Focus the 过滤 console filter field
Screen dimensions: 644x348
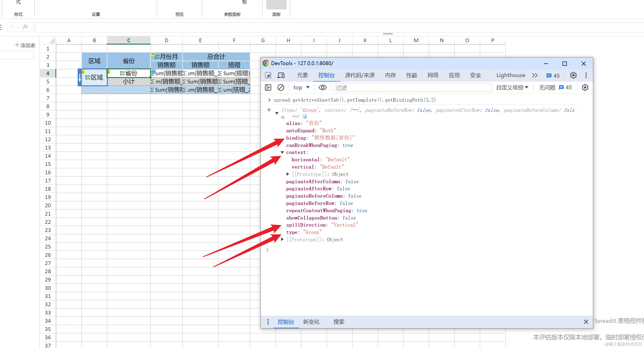[412, 87]
